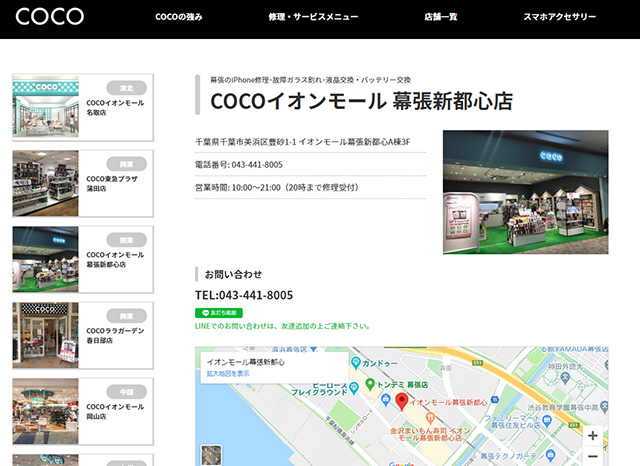
Task: Click the TEL:043-441-8005 phone number
Action: point(244,295)
